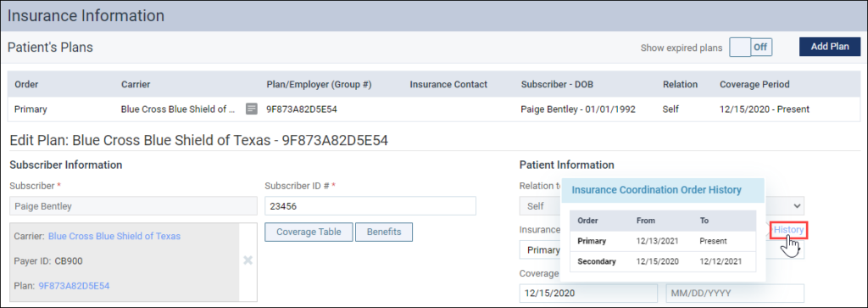Click the Subscriber ID # field

[x=370, y=206]
